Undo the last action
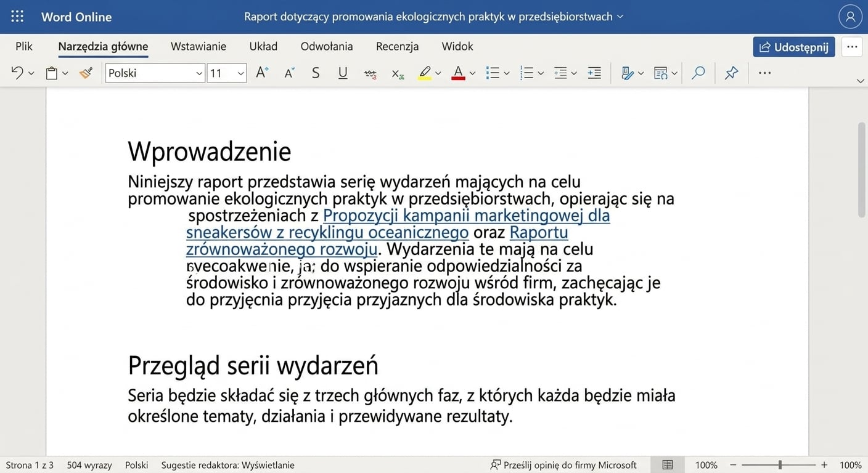The height and width of the screenshot is (473, 868). [x=17, y=73]
